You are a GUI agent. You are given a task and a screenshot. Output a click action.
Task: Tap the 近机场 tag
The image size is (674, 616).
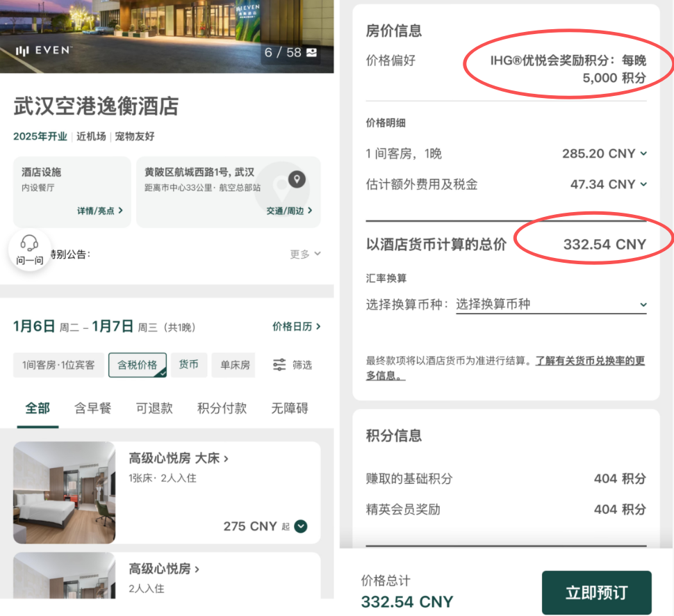tap(91, 136)
